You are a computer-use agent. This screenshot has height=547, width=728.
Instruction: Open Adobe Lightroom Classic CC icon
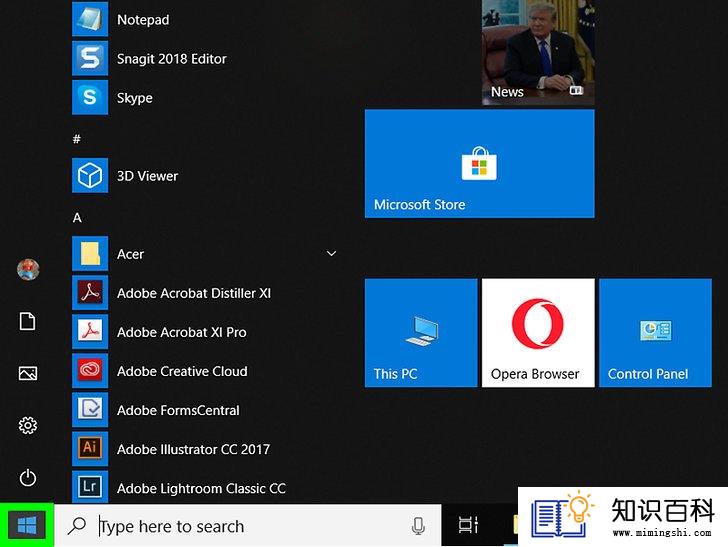click(x=90, y=487)
